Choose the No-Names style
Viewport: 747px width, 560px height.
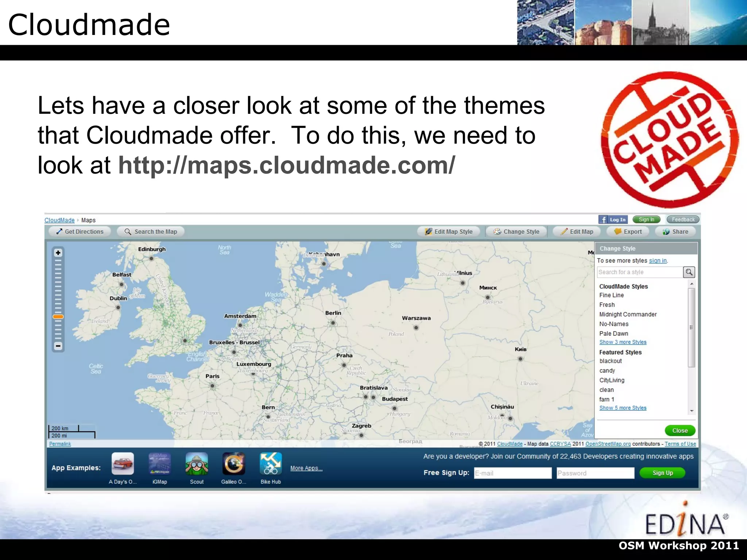click(614, 324)
